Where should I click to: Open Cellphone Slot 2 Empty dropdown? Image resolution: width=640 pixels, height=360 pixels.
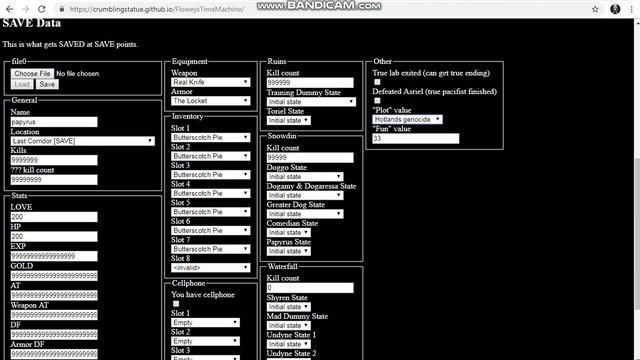click(x=205, y=341)
